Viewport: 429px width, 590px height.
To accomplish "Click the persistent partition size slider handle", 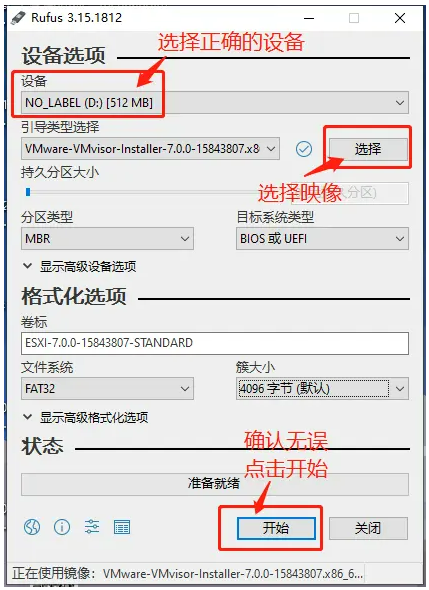I will pos(28,192).
